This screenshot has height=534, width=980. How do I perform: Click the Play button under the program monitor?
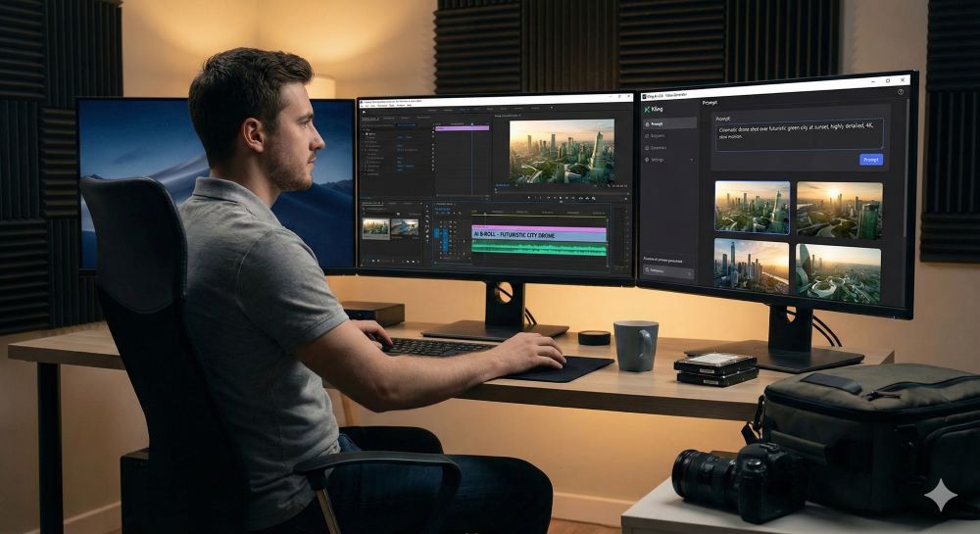[x=560, y=196]
